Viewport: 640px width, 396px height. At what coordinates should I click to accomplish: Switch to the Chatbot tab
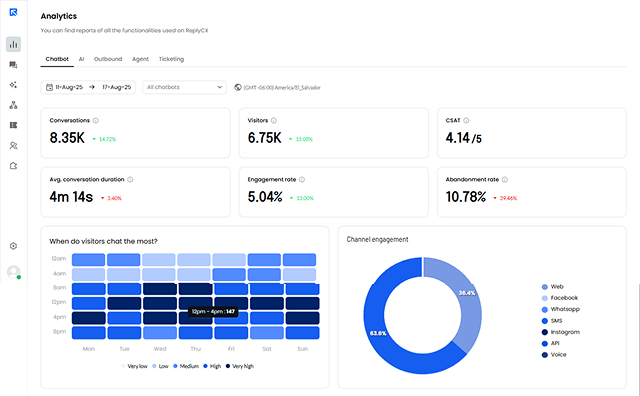57,59
